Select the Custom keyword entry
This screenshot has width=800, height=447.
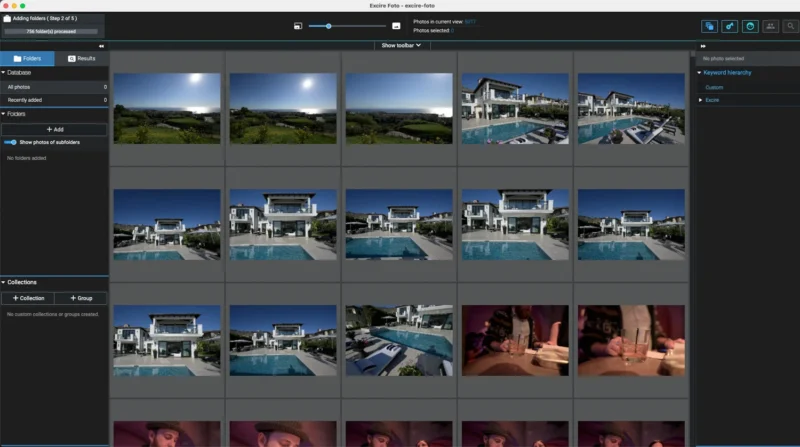click(714, 87)
